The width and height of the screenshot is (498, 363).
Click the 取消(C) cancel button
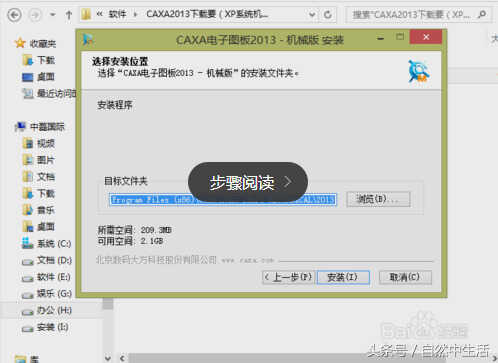(405, 277)
